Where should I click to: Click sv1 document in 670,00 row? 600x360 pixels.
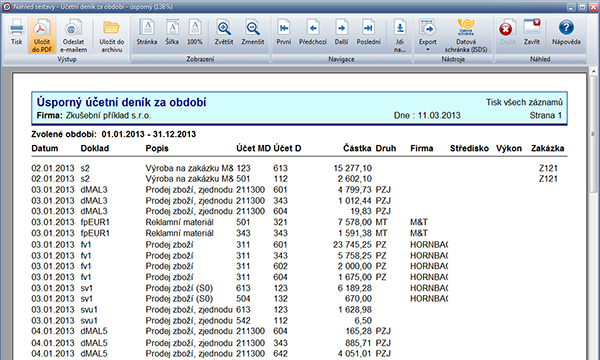coord(86,298)
